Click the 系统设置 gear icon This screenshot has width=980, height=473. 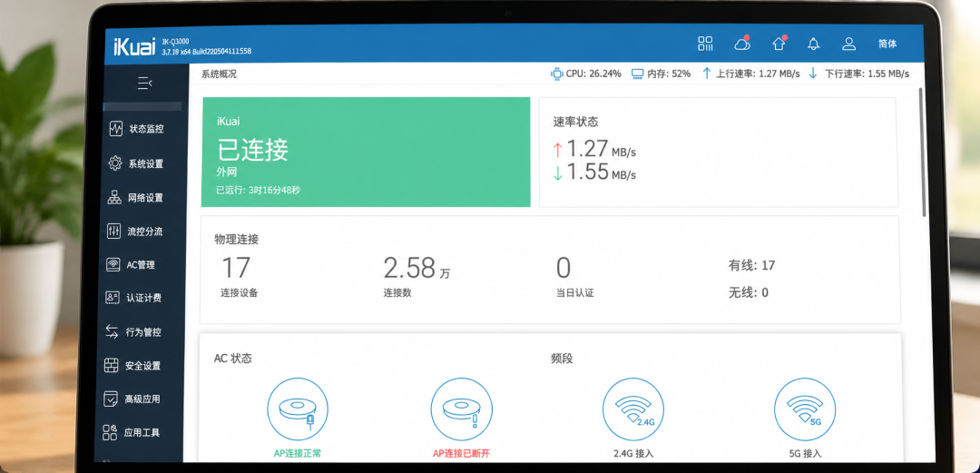pyautogui.click(x=115, y=163)
